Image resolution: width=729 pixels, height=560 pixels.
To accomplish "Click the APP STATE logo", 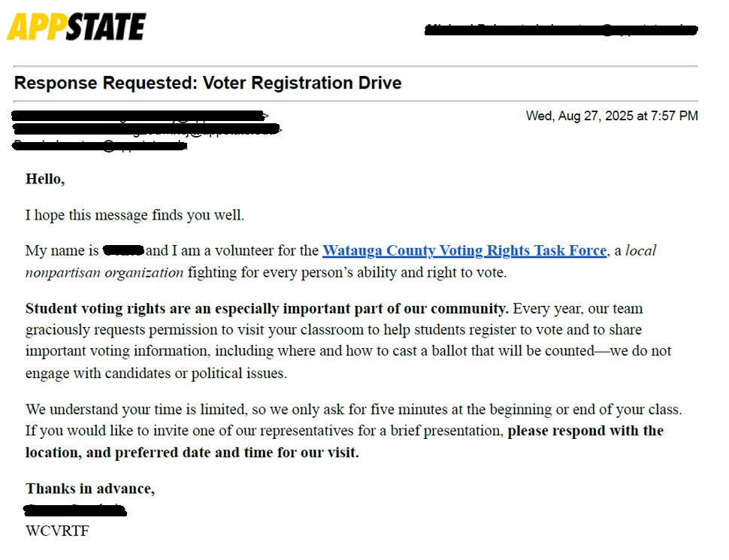I will [76, 27].
